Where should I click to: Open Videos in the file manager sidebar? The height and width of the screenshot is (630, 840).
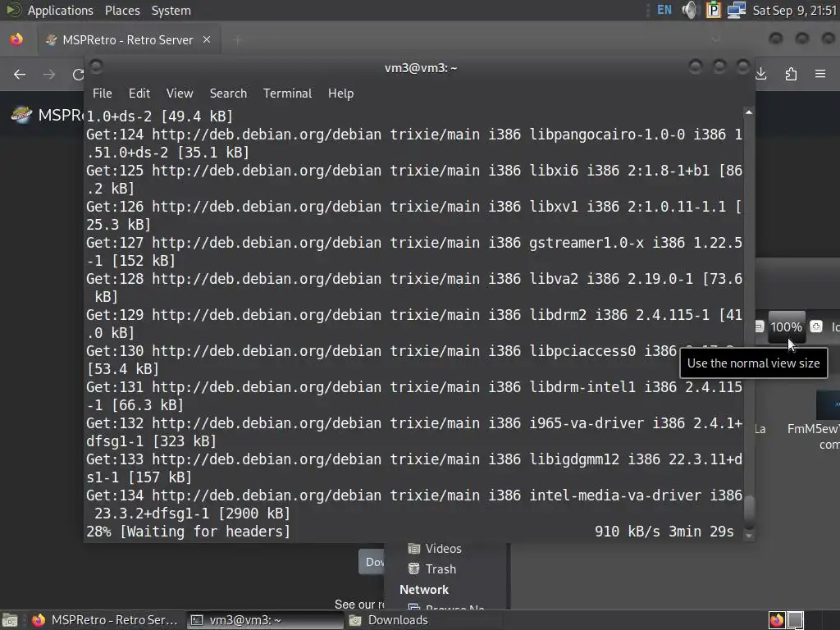tap(435, 549)
